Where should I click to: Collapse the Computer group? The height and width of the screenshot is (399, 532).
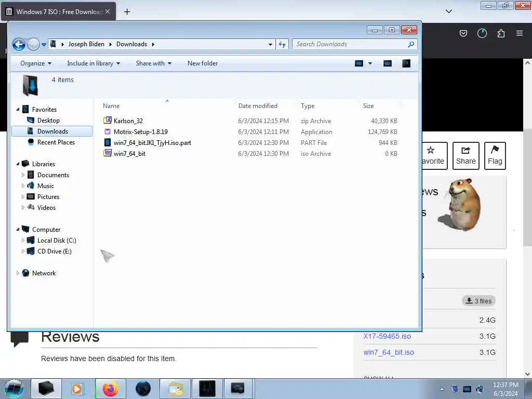pyautogui.click(x=18, y=229)
